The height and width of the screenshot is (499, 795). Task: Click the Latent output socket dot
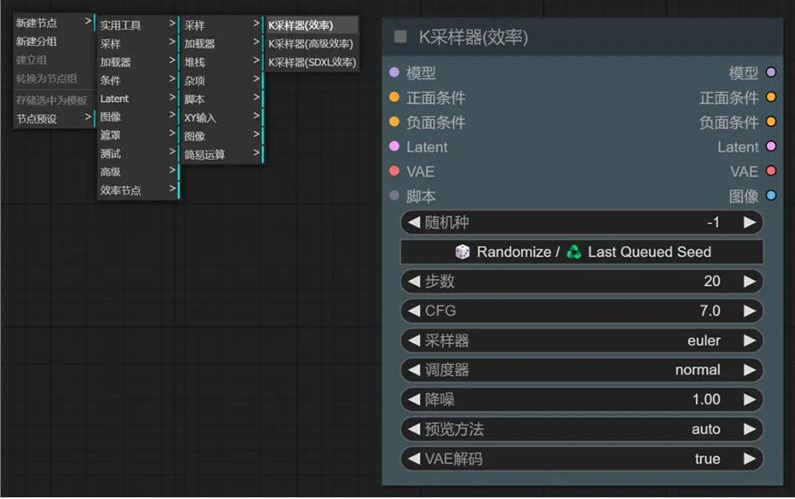point(771,147)
